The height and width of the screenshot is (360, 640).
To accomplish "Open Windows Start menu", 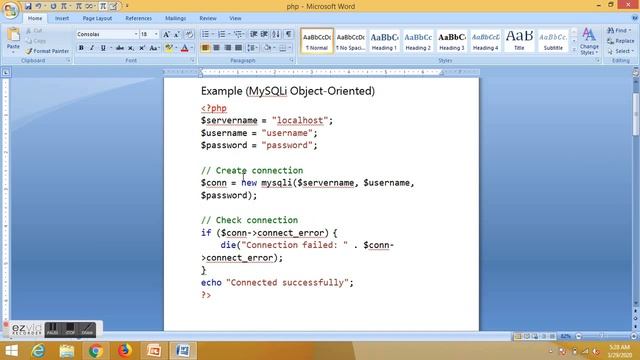I will click(11, 351).
